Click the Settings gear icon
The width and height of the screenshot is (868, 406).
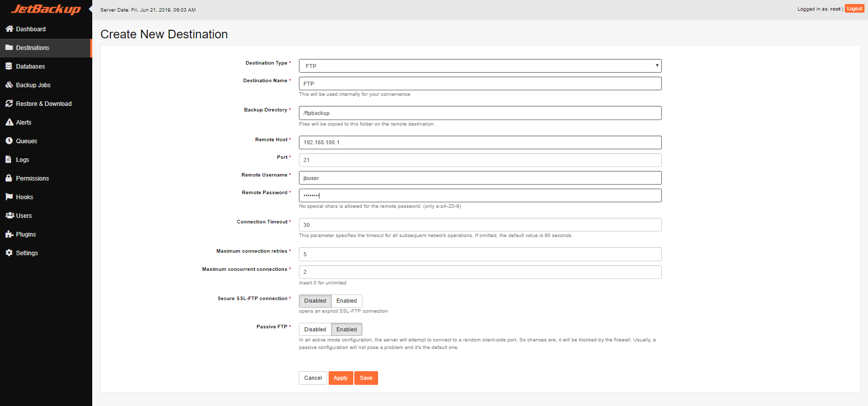9,253
